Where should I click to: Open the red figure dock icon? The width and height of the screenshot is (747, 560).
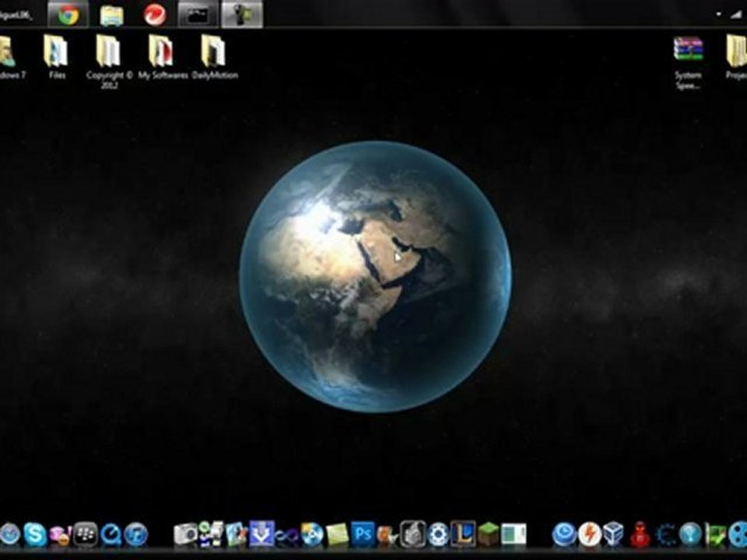tap(640, 534)
